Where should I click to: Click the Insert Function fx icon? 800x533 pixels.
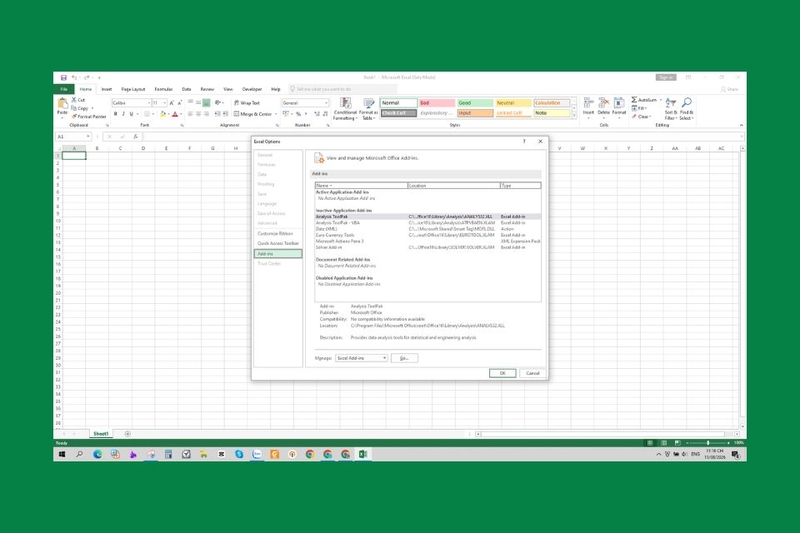(135, 137)
